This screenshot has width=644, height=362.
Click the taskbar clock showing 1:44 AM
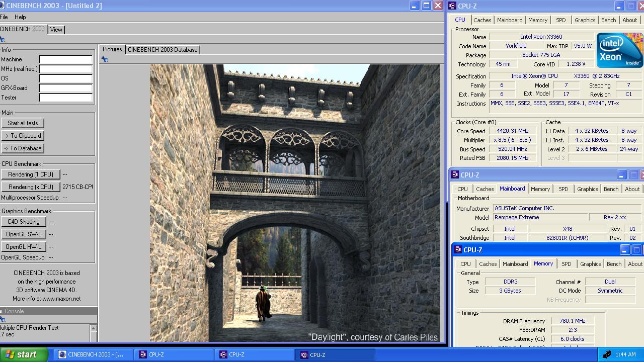(625, 354)
